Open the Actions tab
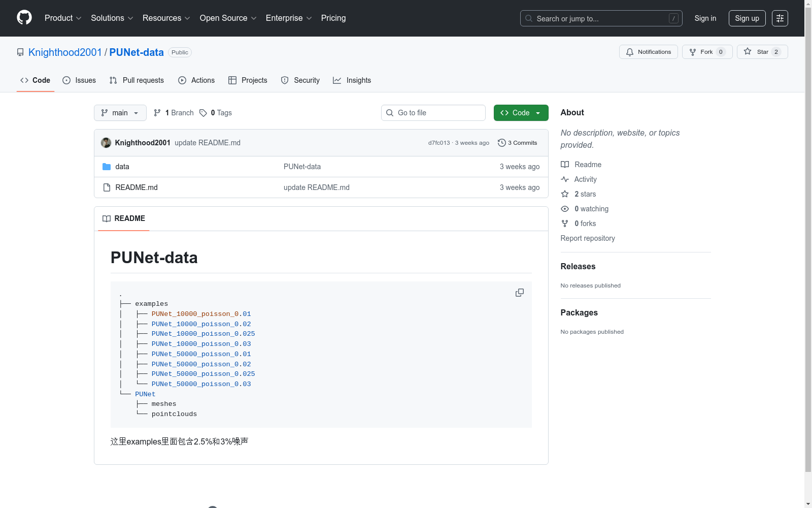The width and height of the screenshot is (812, 508). click(196, 80)
